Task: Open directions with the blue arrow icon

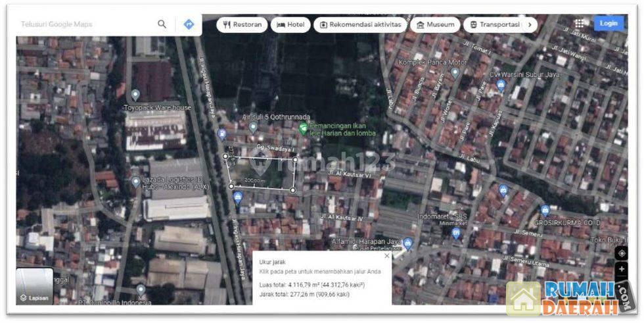Action: point(189,24)
